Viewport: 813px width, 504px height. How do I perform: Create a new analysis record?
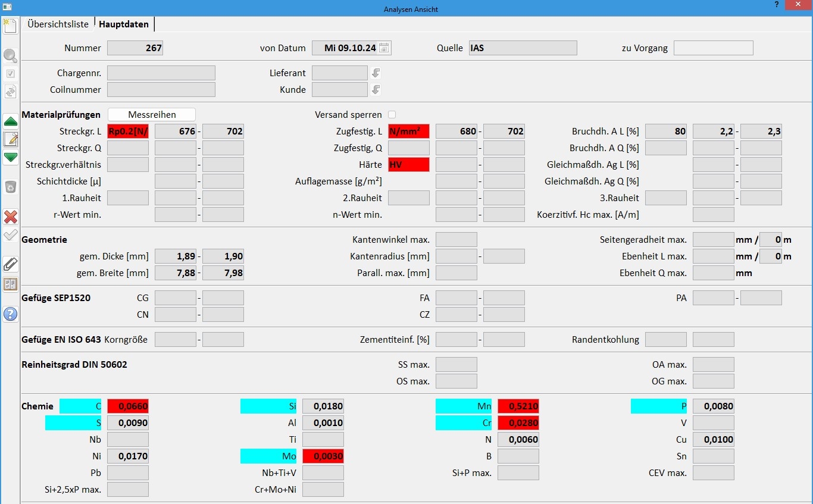pyautogui.click(x=10, y=26)
